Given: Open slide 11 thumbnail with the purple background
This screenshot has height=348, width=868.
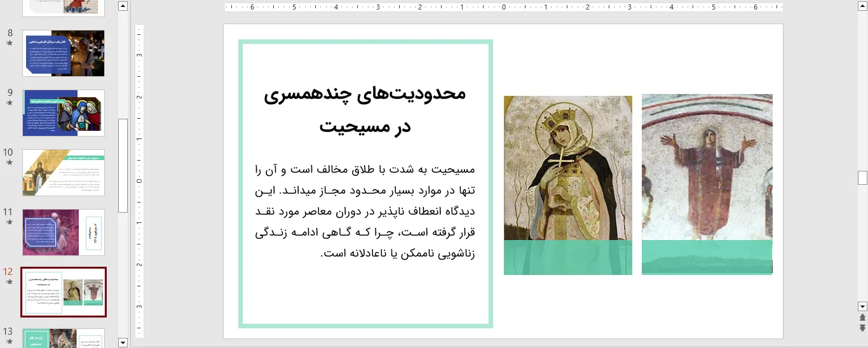Looking at the screenshot, I should (x=64, y=232).
